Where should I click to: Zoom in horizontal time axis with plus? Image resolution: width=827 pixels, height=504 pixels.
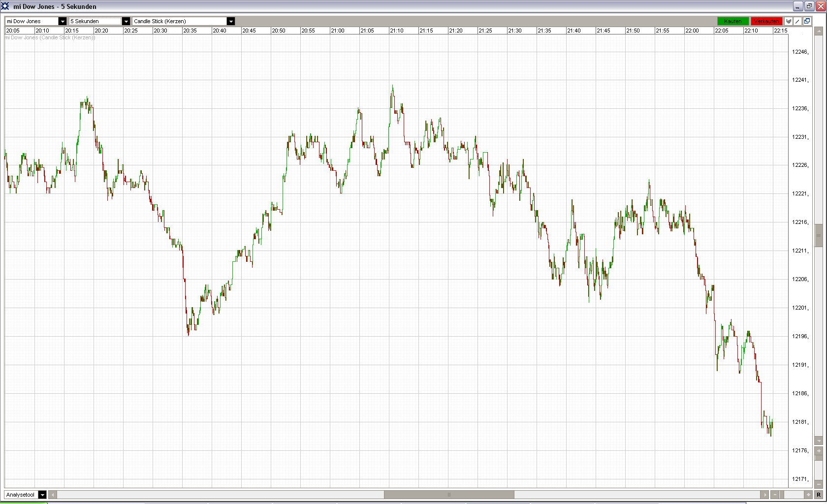[808, 495]
